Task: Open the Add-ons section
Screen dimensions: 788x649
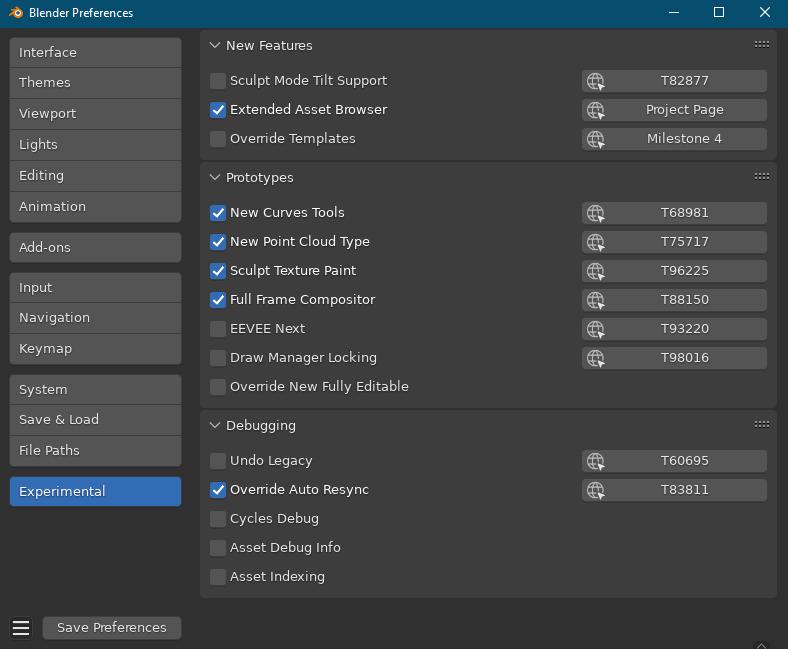Action: pos(95,247)
